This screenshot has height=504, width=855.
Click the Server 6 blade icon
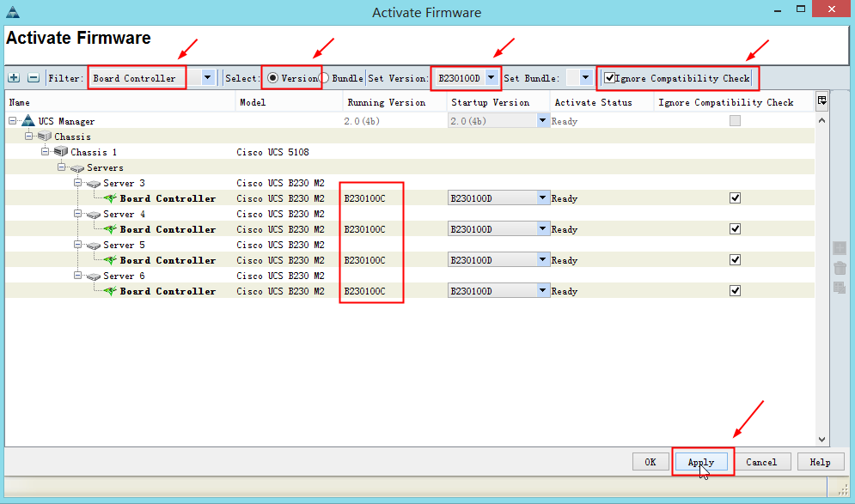pyautogui.click(x=94, y=276)
